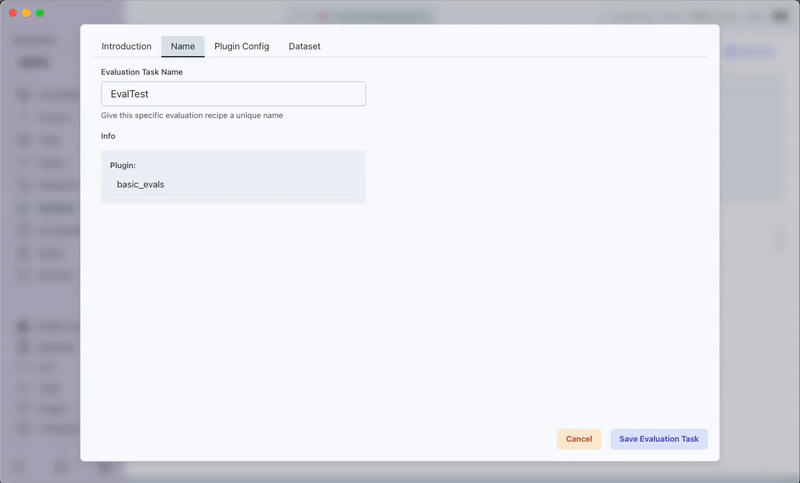Click the Info heading
This screenshot has height=483, width=800.
click(x=108, y=136)
